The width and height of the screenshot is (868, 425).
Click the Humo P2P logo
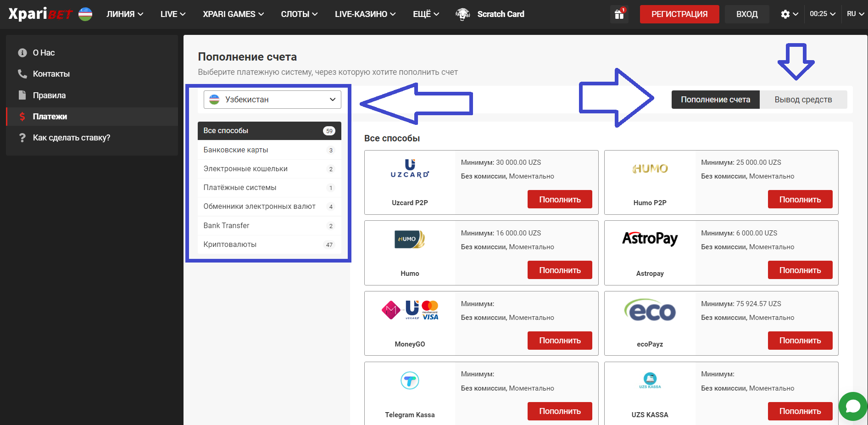[650, 168]
